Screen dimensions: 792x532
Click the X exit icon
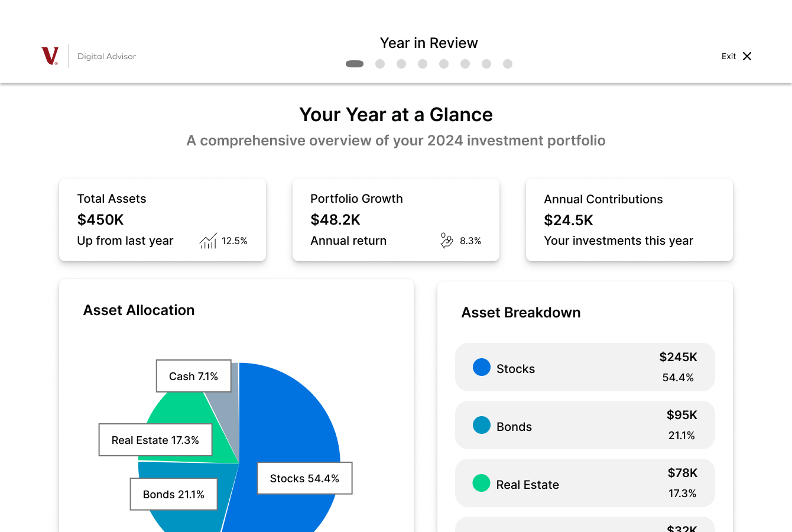747,56
